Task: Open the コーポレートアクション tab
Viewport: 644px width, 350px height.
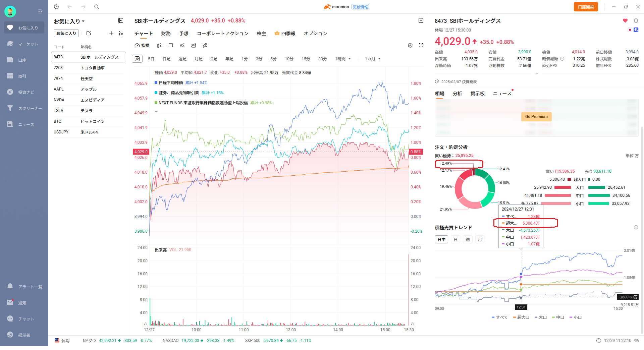Action: (223, 33)
